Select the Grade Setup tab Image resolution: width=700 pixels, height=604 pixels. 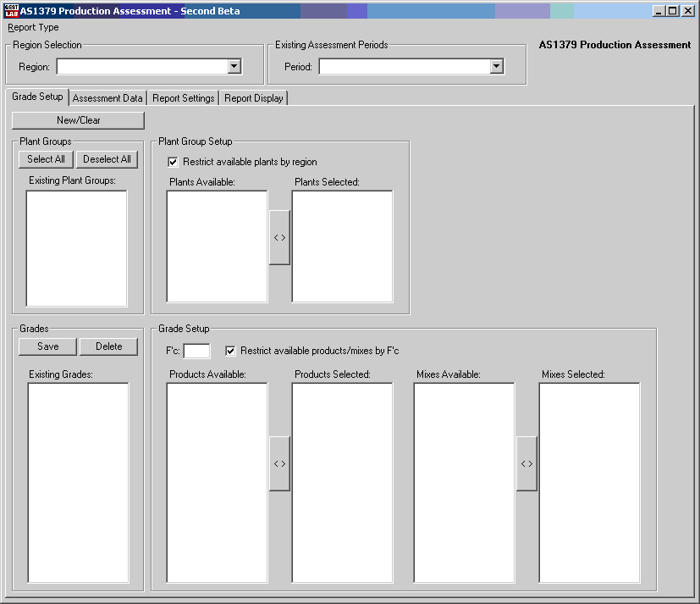click(37, 97)
